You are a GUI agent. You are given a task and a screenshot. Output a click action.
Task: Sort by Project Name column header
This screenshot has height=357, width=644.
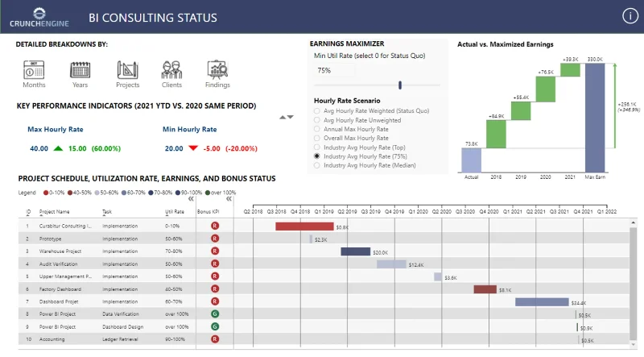coord(54,212)
